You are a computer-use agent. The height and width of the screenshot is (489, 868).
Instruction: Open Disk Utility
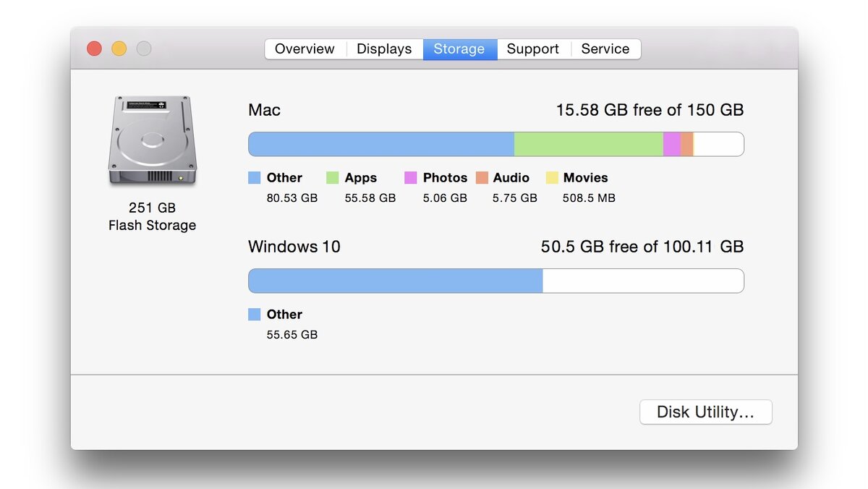(x=706, y=412)
